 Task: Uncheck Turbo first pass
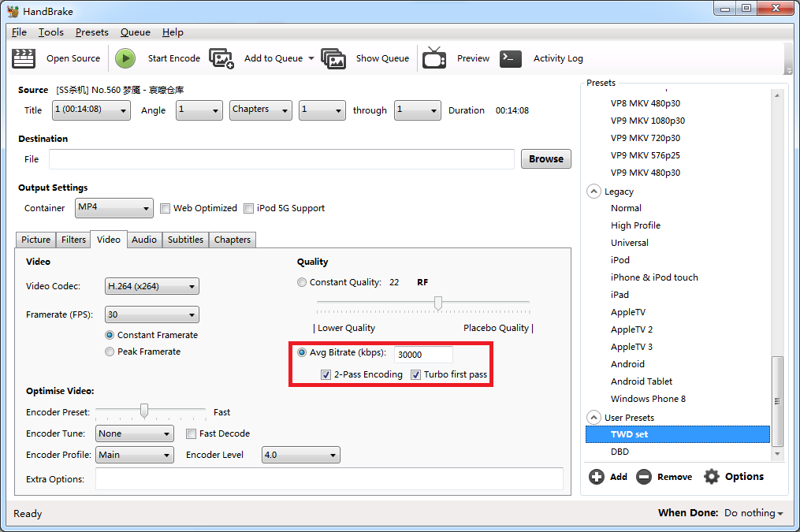(416, 375)
